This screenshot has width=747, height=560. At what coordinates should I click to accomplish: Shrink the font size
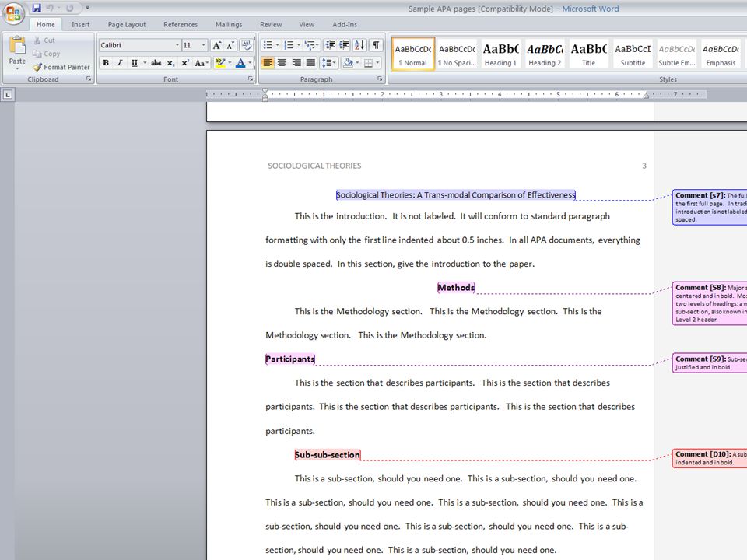coord(230,45)
